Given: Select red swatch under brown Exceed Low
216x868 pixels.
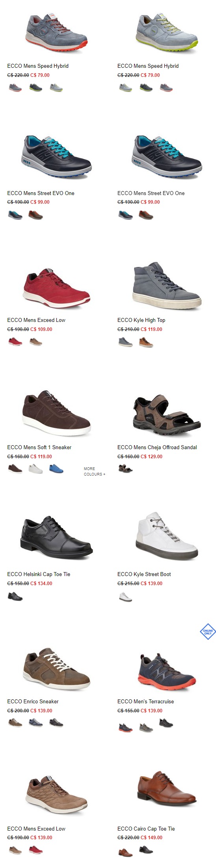Looking at the screenshot, I should tap(36, 849).
